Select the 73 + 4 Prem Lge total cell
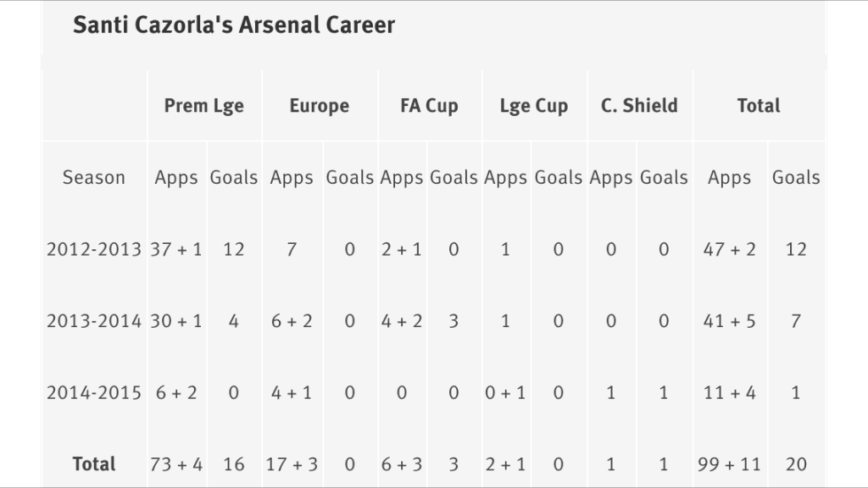The width and height of the screenshot is (868, 488). click(x=176, y=464)
